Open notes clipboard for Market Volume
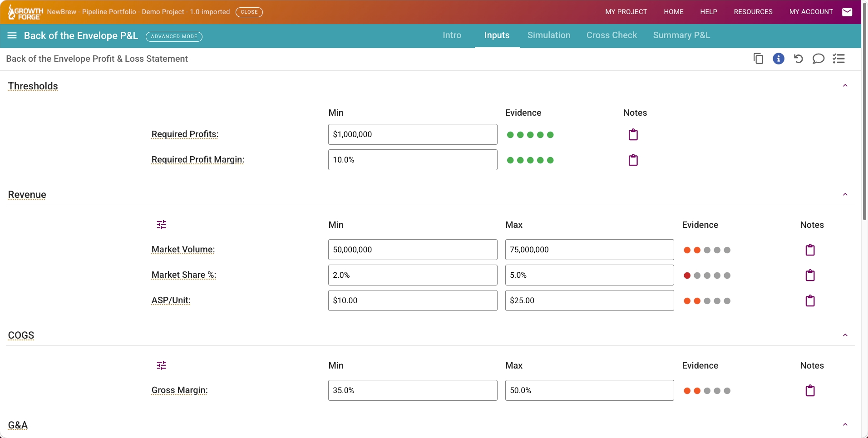The image size is (868, 438). coord(810,250)
